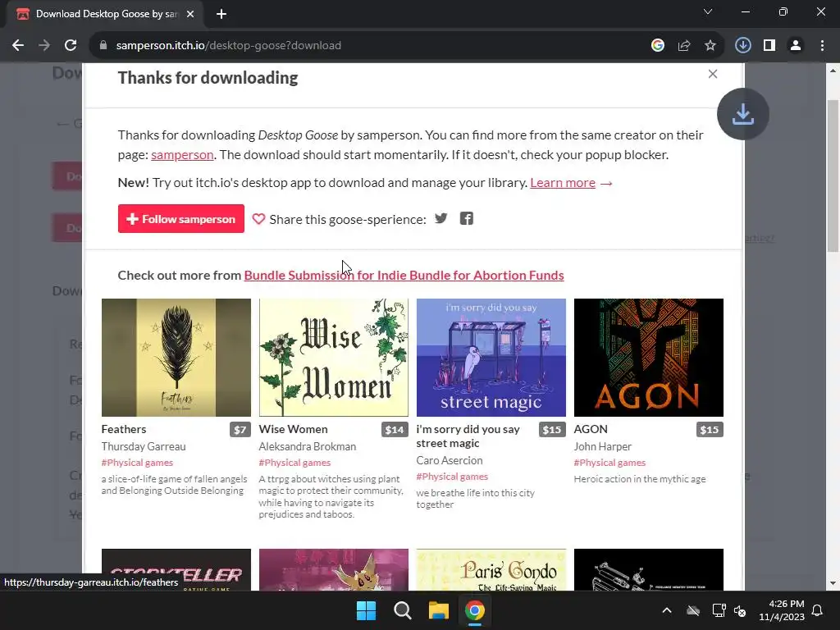840x630 pixels.
Task: Open the clock showing 4:26 PM
Action: click(x=782, y=610)
